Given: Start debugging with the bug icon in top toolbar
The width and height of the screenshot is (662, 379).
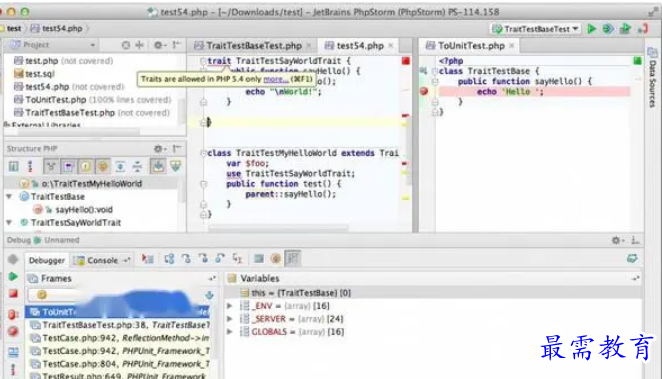Looking at the screenshot, I should tap(608, 29).
